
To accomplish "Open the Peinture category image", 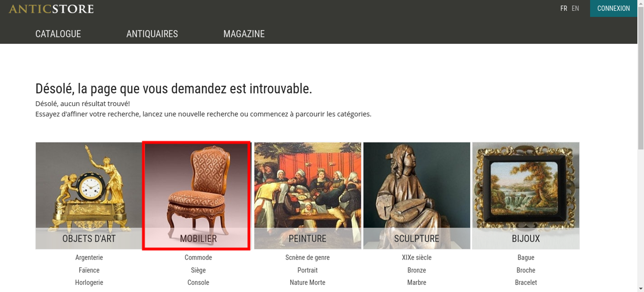I will [308, 196].
